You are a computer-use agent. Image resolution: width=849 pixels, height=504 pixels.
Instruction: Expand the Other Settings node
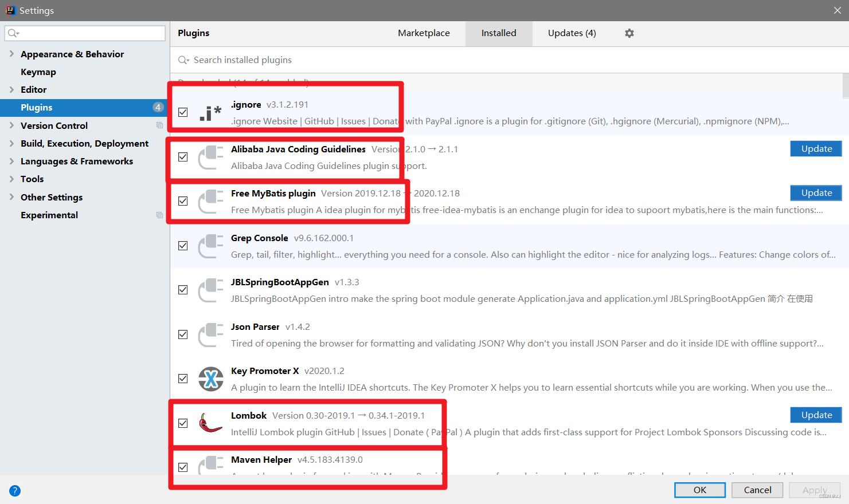tap(11, 197)
